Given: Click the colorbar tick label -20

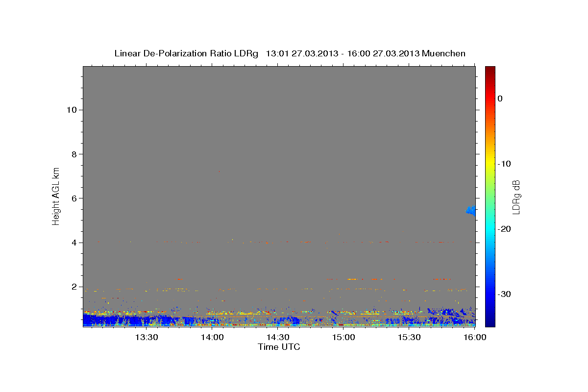Looking at the screenshot, I should tap(505, 229).
